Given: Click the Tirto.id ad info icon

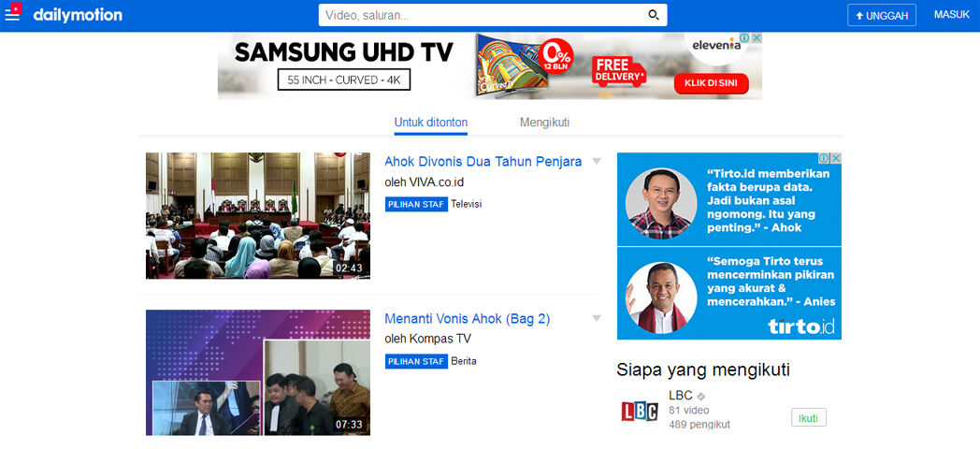Looking at the screenshot, I should coord(825,158).
